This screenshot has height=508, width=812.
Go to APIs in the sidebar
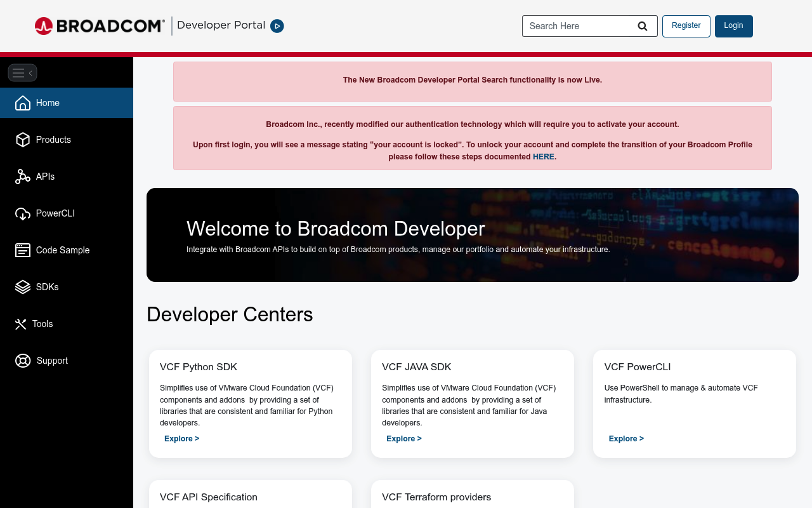[x=67, y=177]
